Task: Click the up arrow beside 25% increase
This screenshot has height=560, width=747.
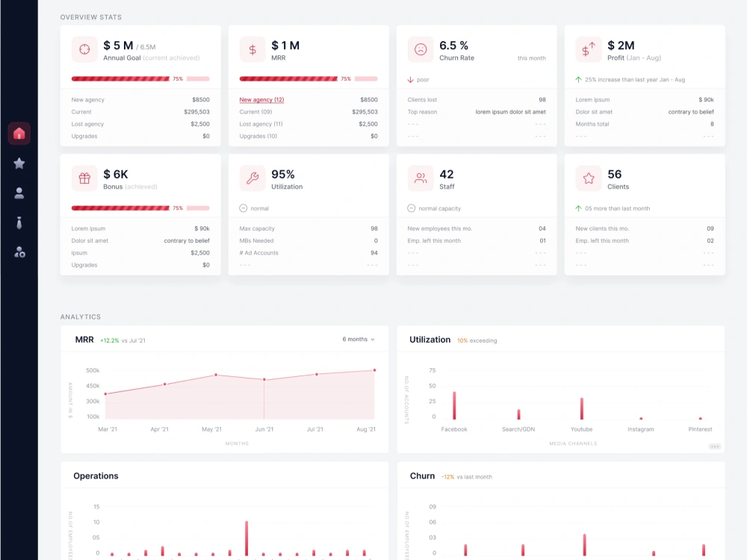Action: [x=578, y=80]
